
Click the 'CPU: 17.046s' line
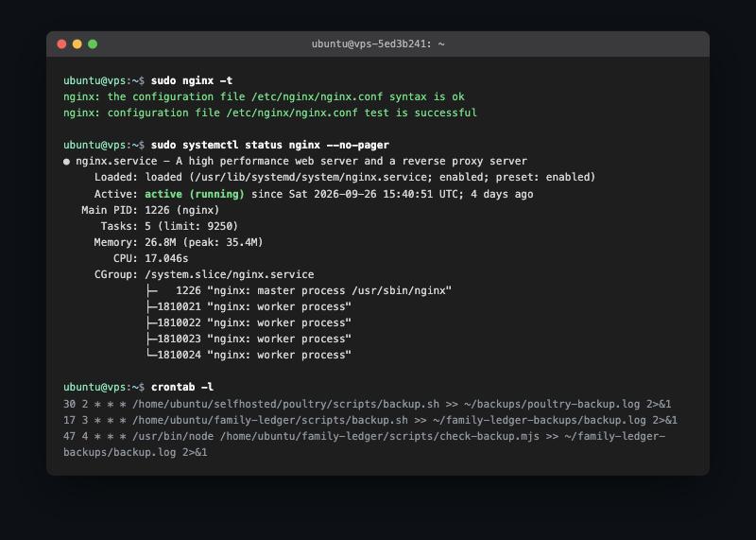pos(150,258)
